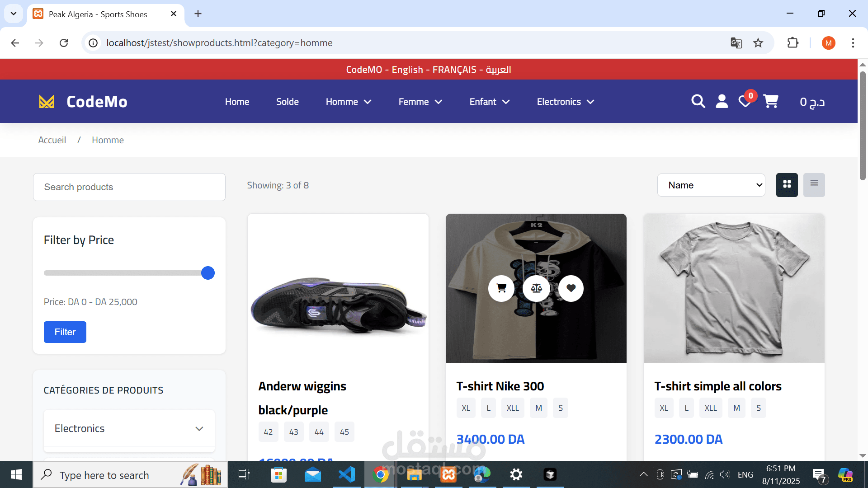Click the price range slider handle
Image resolution: width=868 pixels, height=488 pixels.
click(x=208, y=273)
